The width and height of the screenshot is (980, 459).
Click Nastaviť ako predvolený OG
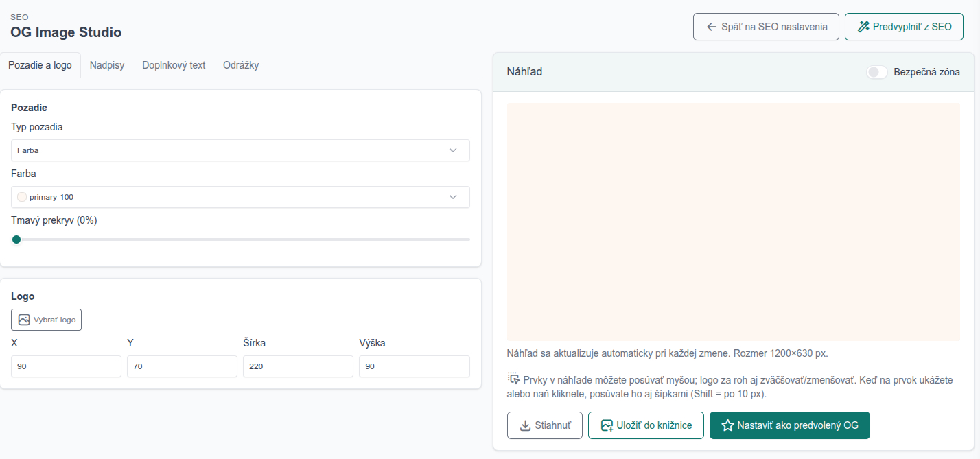(790, 425)
